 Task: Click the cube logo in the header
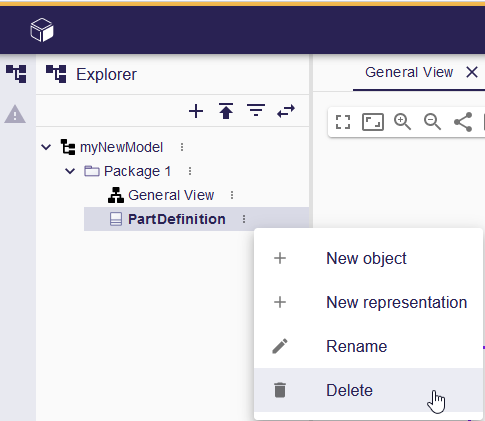point(42,30)
